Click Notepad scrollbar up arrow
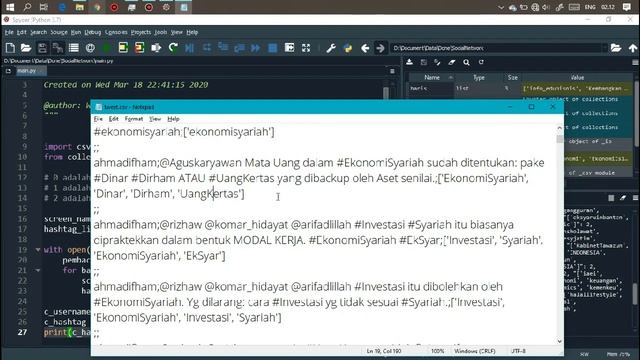Screen dimensions: 640x360 coord(560,128)
